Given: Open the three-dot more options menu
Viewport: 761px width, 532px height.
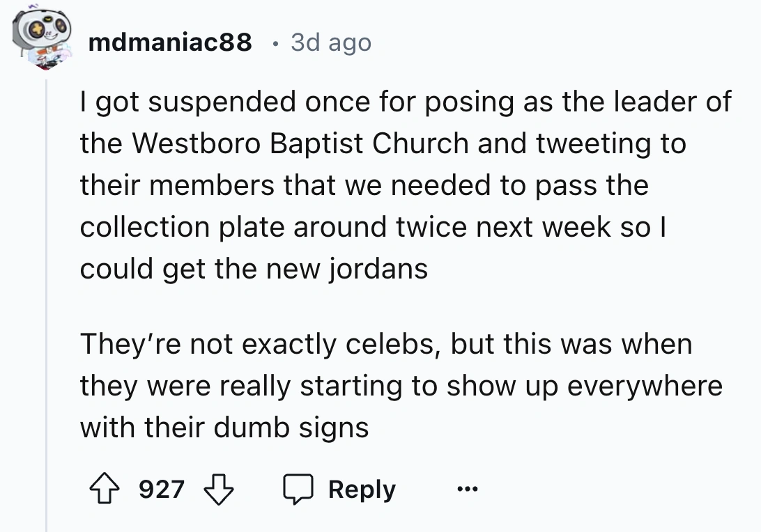Looking at the screenshot, I should (467, 490).
